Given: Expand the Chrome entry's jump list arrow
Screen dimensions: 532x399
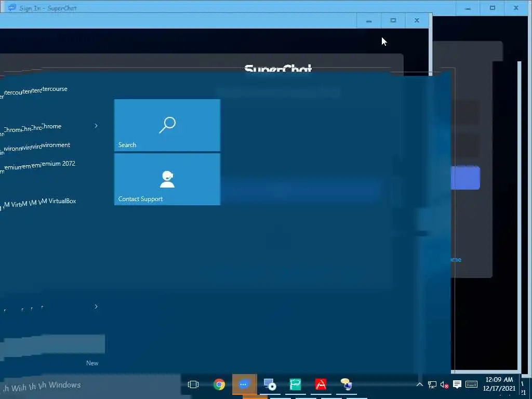Looking at the screenshot, I should click(x=96, y=126).
